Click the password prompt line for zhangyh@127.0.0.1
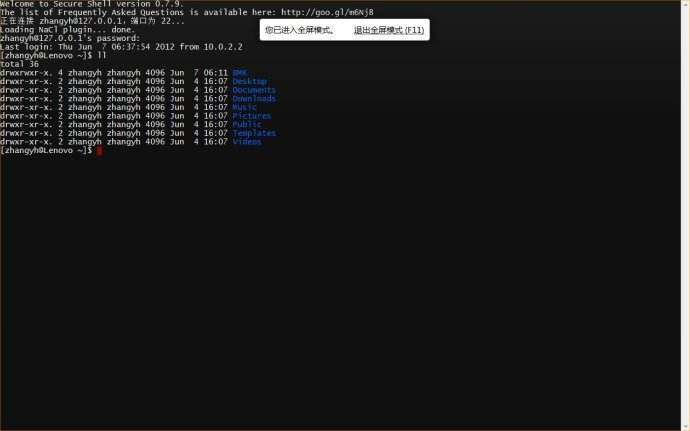 [x=70, y=38]
